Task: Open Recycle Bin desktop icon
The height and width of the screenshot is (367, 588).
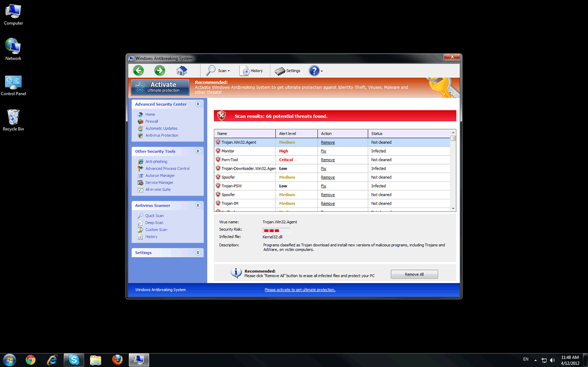Action: pos(13,120)
